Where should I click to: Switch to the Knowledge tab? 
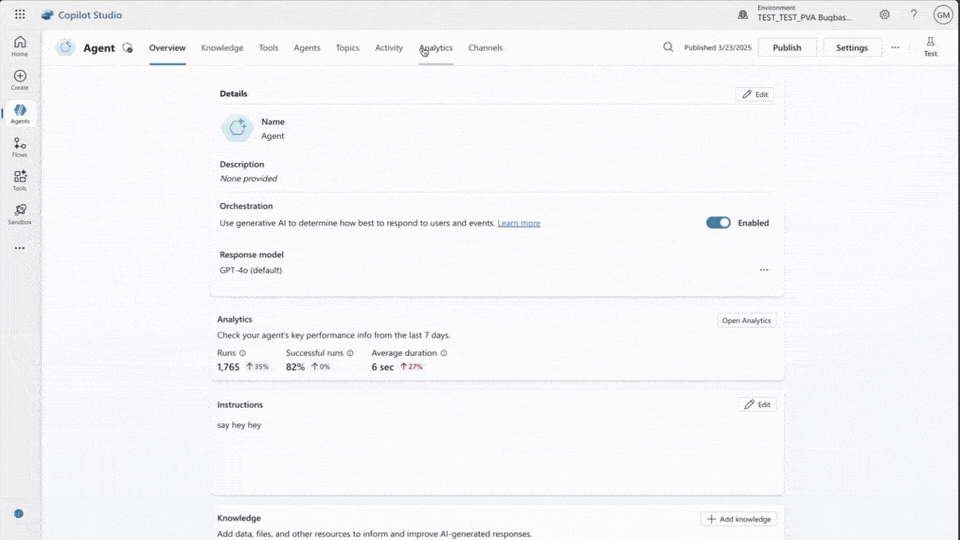[222, 48]
